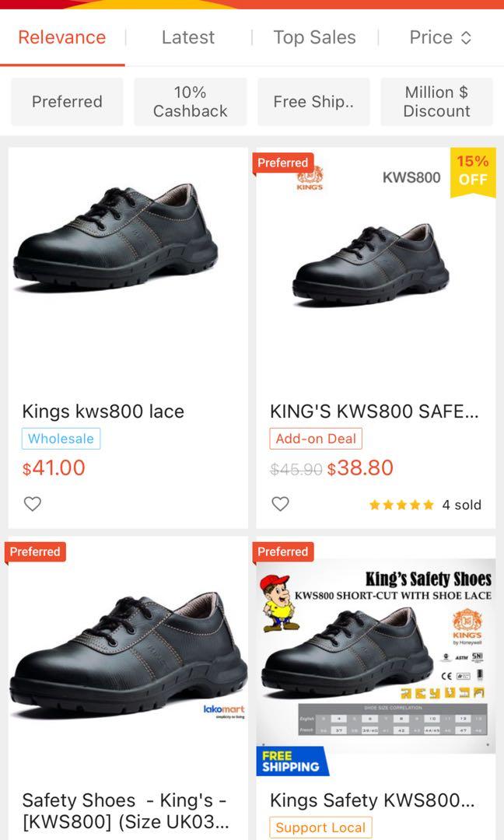This screenshot has height=840, width=504.
Task: Open the Price sort order selector
Action: tap(441, 37)
